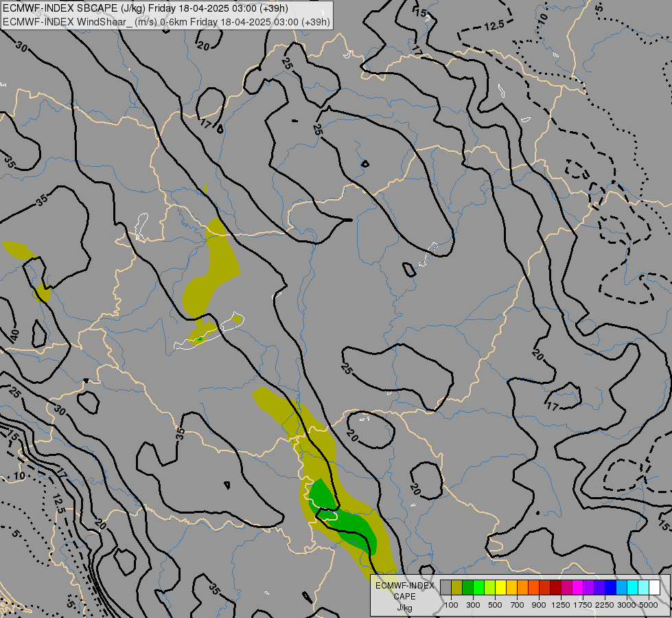Pick the magenta legend swatch
This screenshot has height=618, width=672.
point(577,588)
